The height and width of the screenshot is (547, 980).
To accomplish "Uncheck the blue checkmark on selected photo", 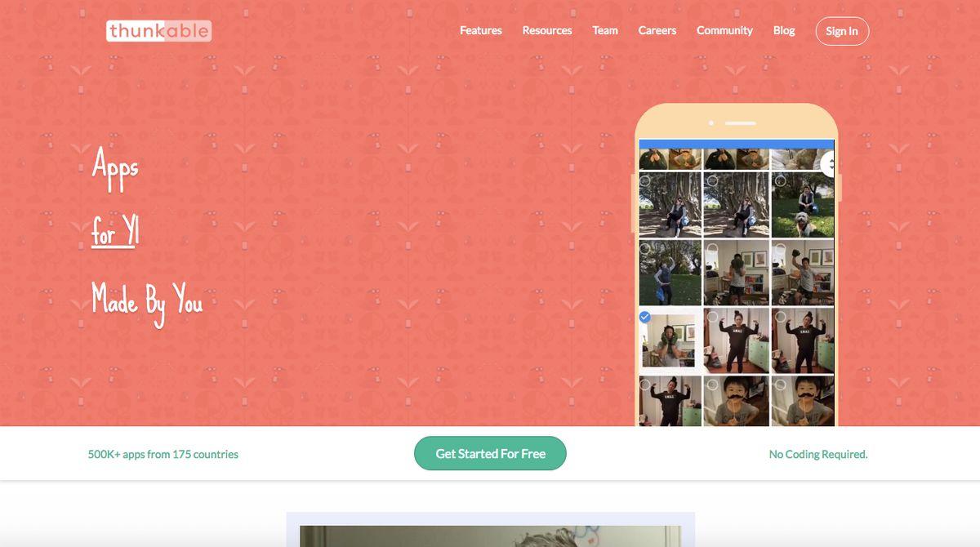I will tap(645, 317).
